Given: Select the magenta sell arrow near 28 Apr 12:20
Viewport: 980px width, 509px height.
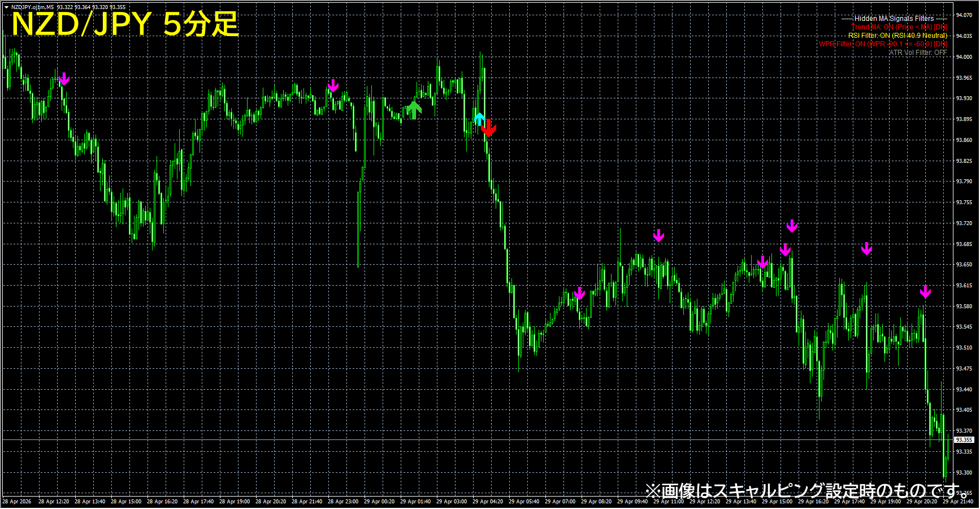Looking at the screenshot, I should (64, 79).
